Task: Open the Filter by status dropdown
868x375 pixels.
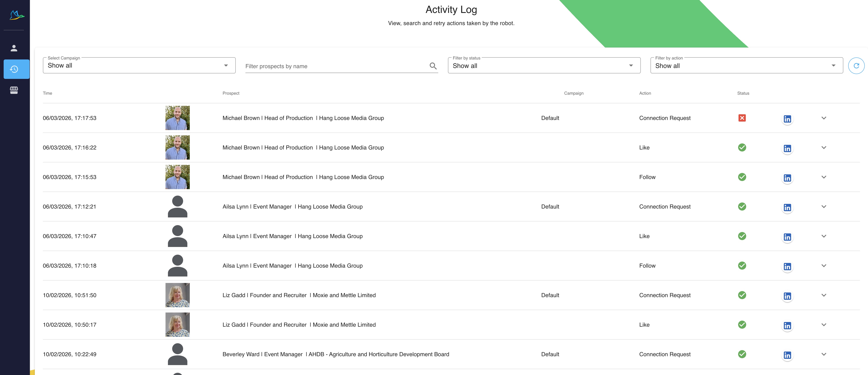Action: coord(544,66)
